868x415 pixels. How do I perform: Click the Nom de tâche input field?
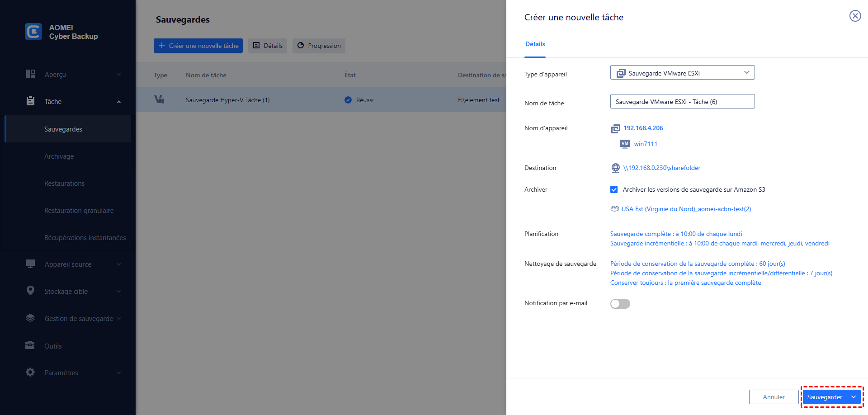682,102
